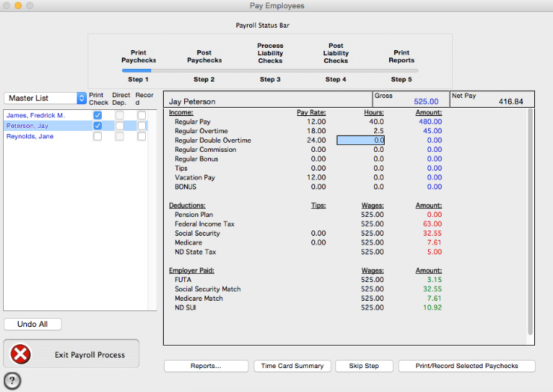Click Vacation Pay pay rate 12.00
This screenshot has height=392, width=553.
click(x=317, y=177)
